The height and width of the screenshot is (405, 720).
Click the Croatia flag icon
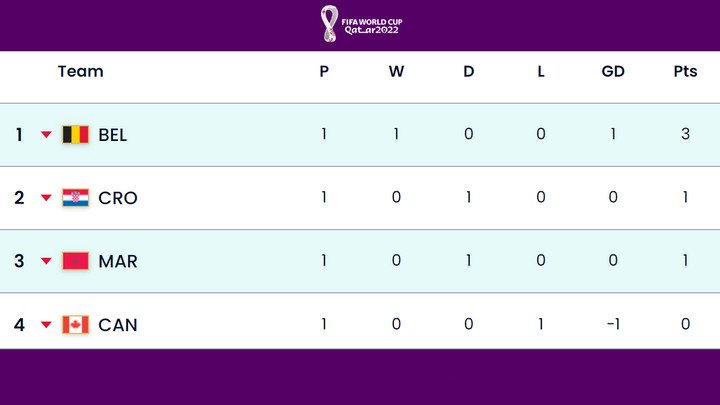(x=75, y=198)
